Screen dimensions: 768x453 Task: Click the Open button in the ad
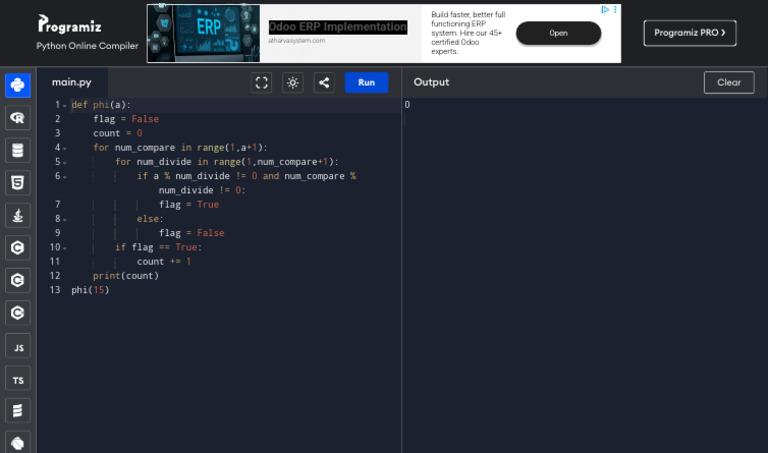click(x=558, y=33)
